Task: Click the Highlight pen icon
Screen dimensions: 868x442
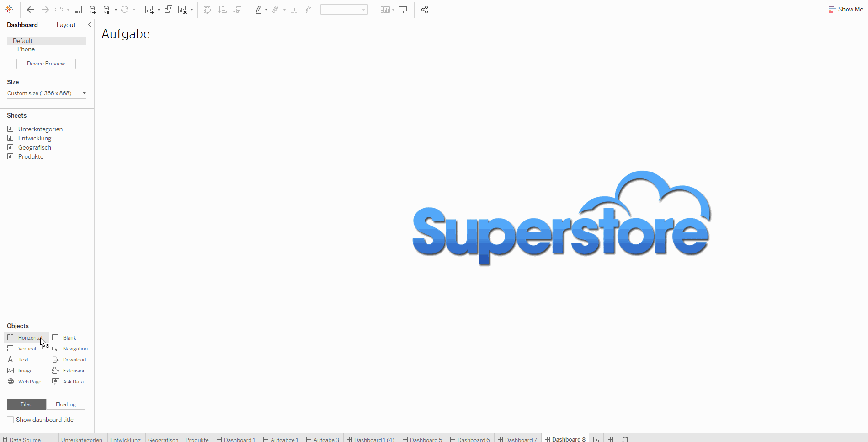Action: tap(258, 10)
